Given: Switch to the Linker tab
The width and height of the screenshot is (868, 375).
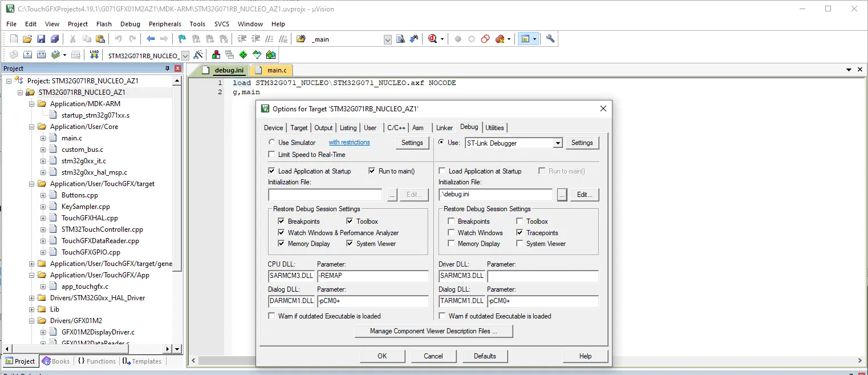Looking at the screenshot, I should 444,128.
